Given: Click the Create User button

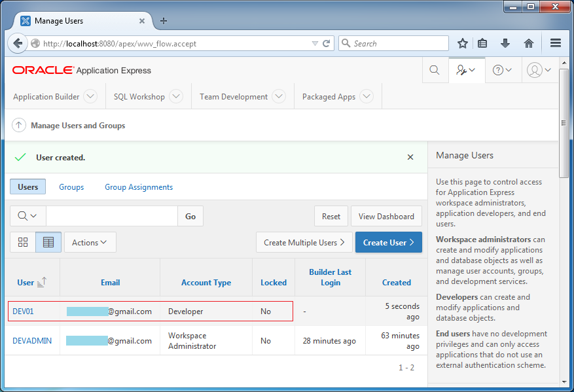Looking at the screenshot, I should [388, 242].
